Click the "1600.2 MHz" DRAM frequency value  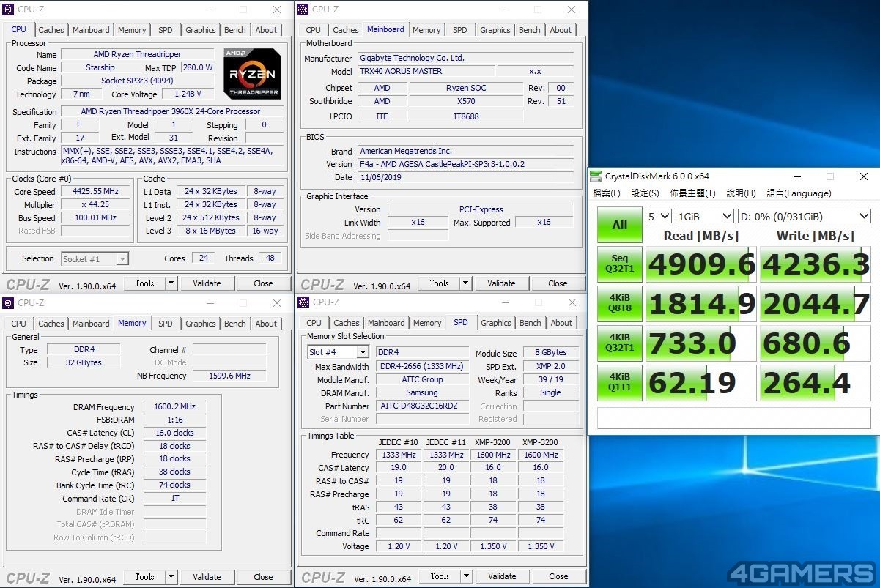click(174, 407)
